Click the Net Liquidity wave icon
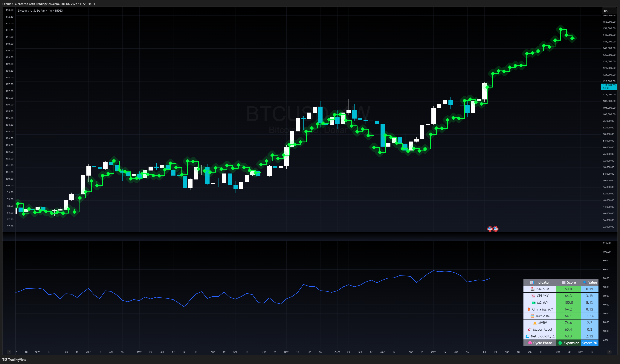Image resolution: width=620 pixels, height=364 pixels. 527,336
